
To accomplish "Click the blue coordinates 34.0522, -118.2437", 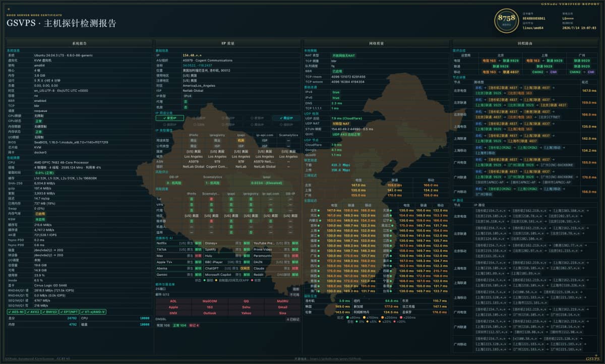I will click(197, 65).
